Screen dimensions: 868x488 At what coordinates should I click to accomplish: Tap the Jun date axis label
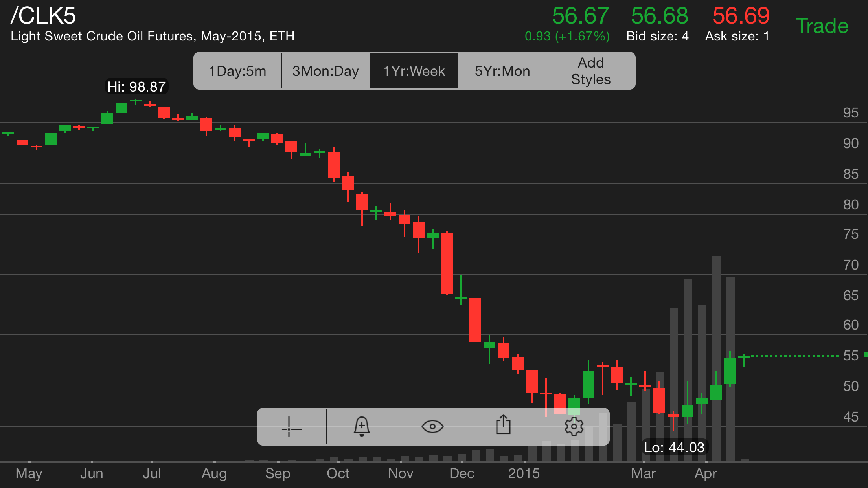92,473
